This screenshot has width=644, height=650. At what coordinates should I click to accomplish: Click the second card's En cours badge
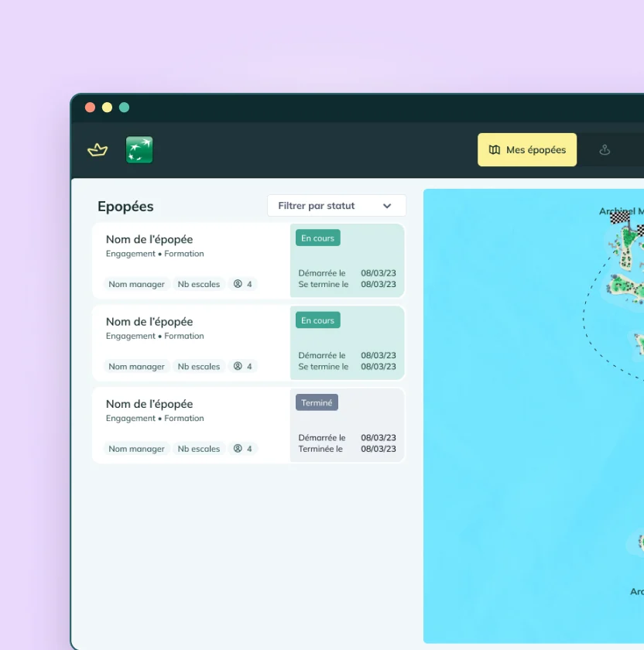[x=317, y=320]
